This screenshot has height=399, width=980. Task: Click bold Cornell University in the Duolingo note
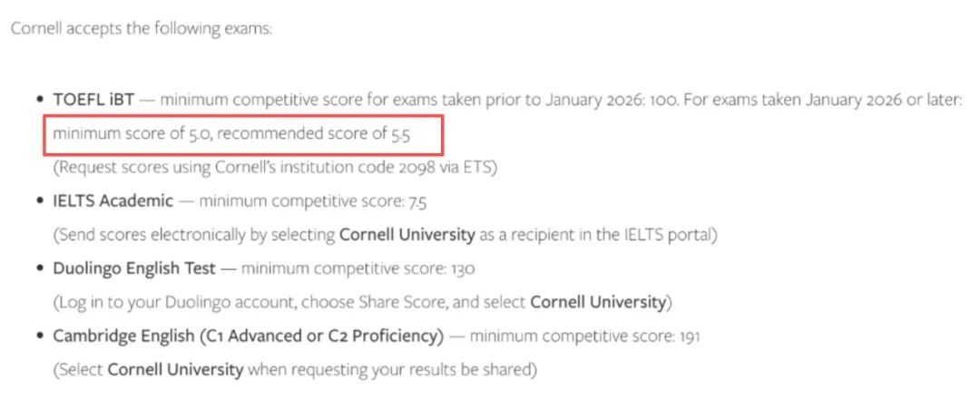click(597, 302)
